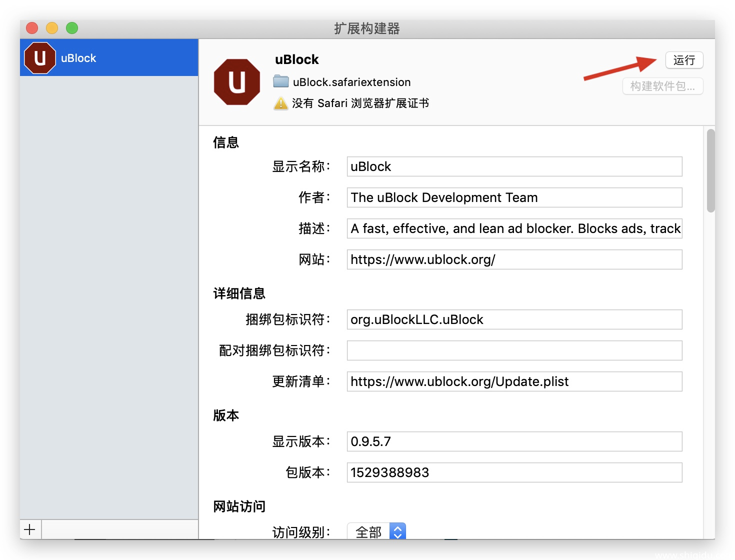735x560 pixels.
Task: Add an extension with the plus button
Action: 30,529
